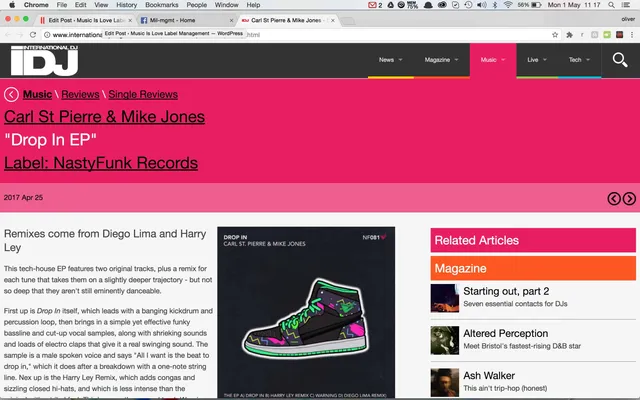Go to next review with right arrow
The image size is (640, 400).
click(x=629, y=198)
